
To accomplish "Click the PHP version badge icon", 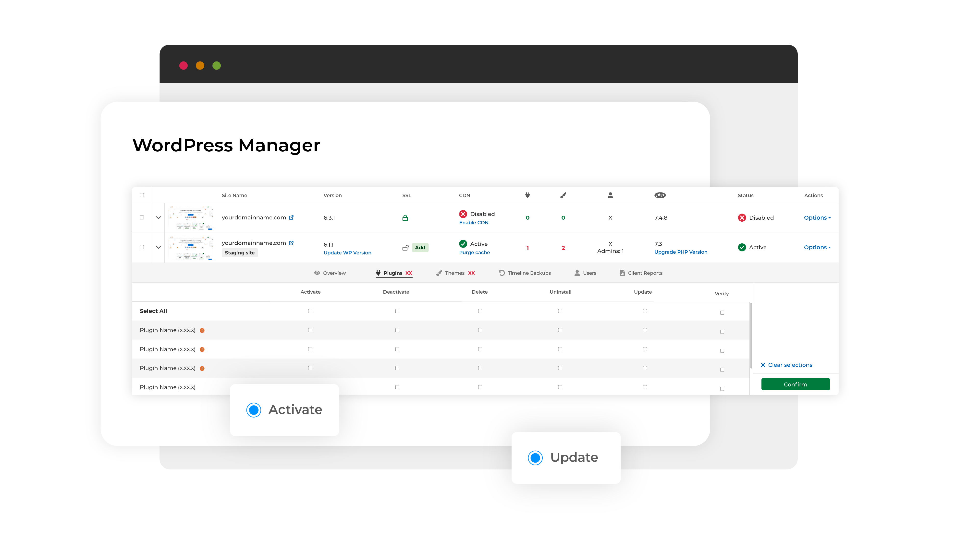I will coord(660,196).
